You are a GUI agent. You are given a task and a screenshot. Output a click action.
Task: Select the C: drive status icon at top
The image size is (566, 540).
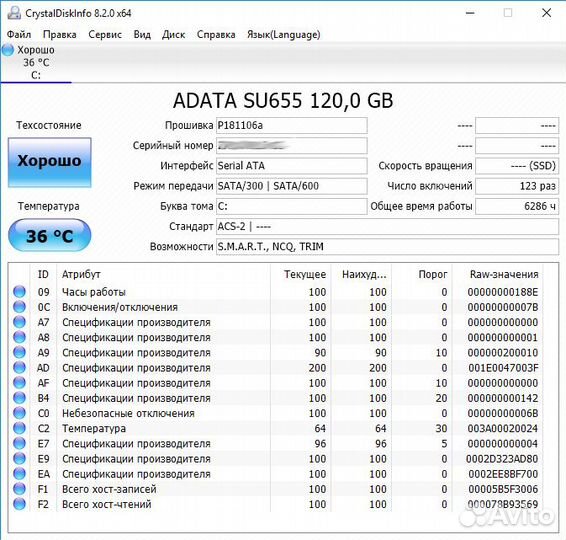8,50
